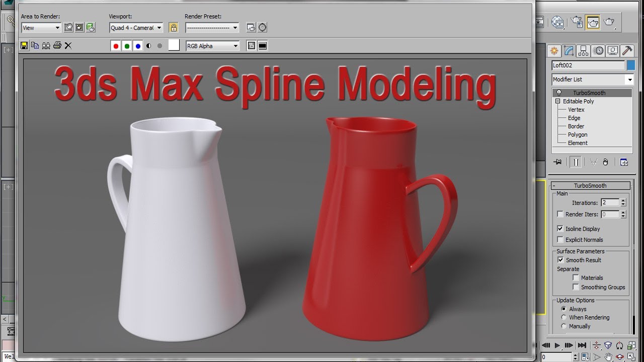
Task: Open the Viewport Quad 4 dropdown
Action: pyautogui.click(x=136, y=28)
